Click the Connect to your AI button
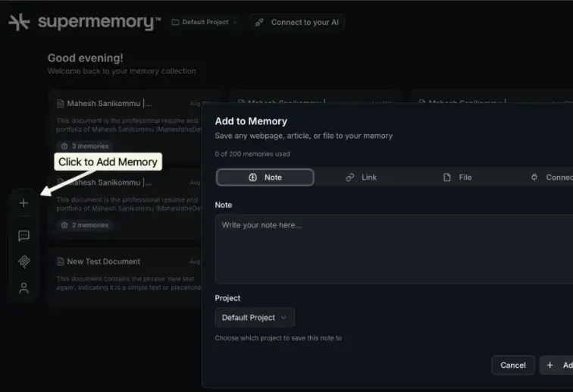 click(x=297, y=23)
